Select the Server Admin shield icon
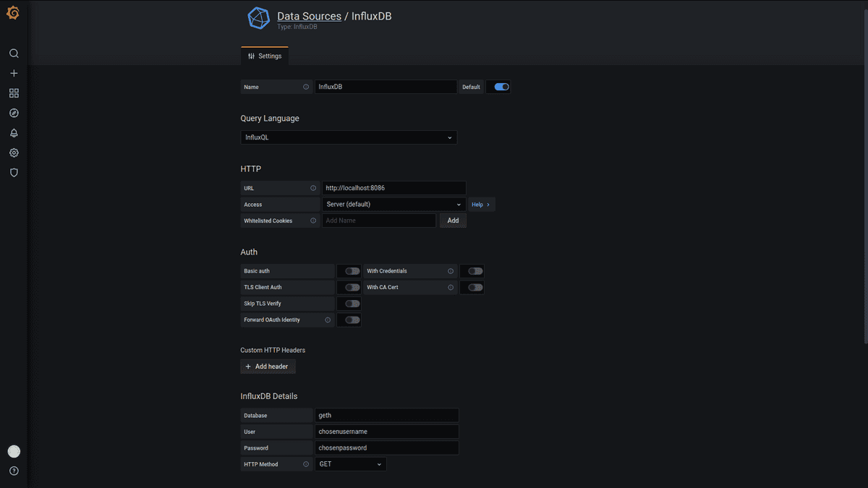The width and height of the screenshot is (868, 488). tap(13, 172)
